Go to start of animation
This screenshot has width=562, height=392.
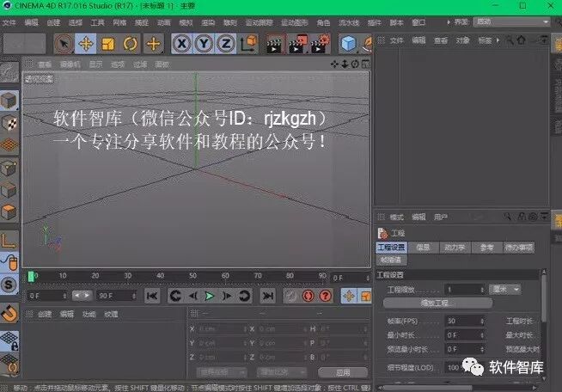152,296
